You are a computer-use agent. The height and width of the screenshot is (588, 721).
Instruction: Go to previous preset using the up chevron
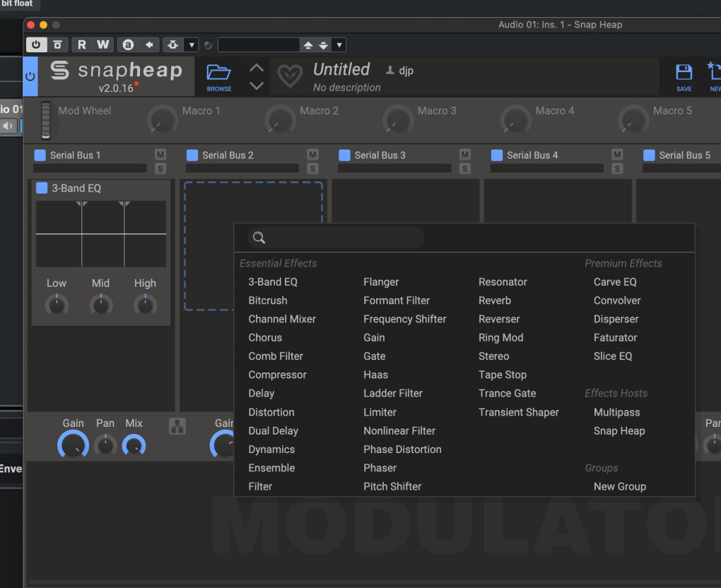click(x=257, y=68)
